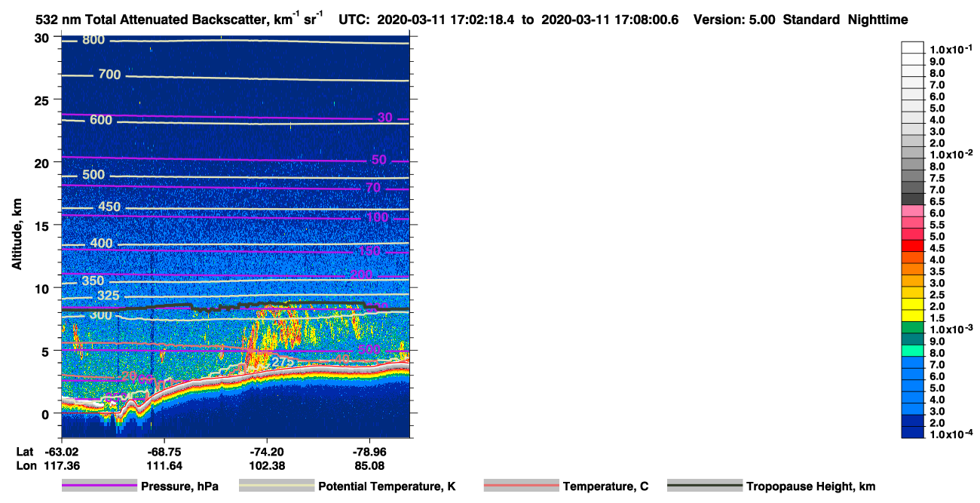This screenshot has width=980, height=503.
Task: Click the 275 contour label near surface
Action: pos(283,362)
